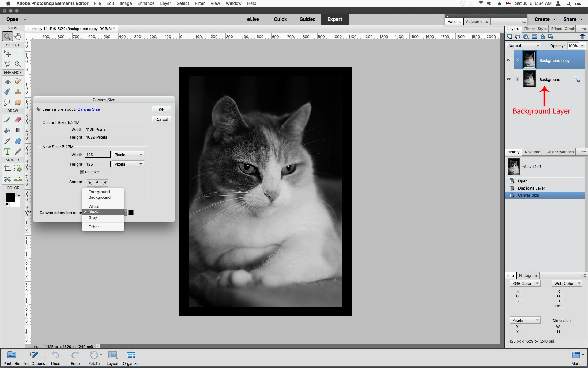Screen dimensions: 588x368
Task: Select the Hand tool
Action: [18, 36]
